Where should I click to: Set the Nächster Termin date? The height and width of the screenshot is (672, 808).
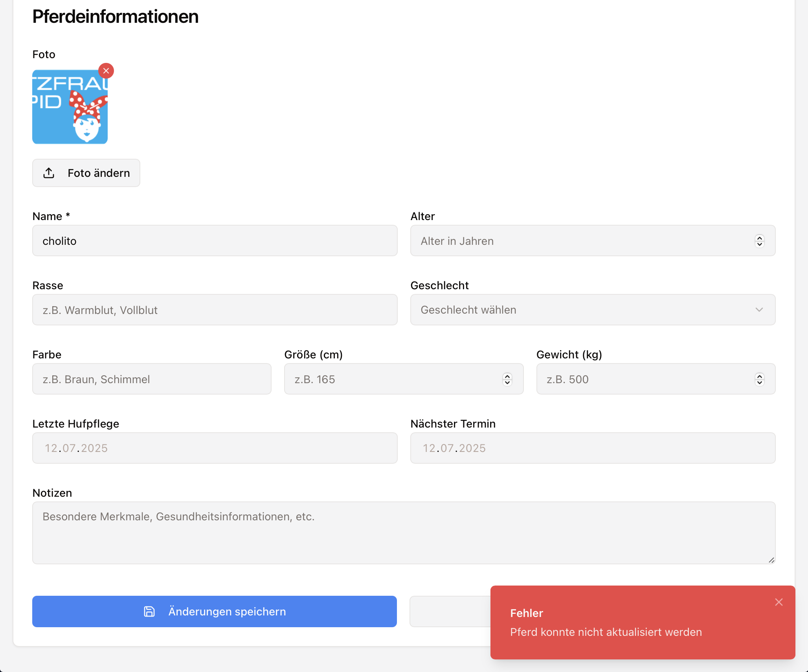pyautogui.click(x=593, y=448)
